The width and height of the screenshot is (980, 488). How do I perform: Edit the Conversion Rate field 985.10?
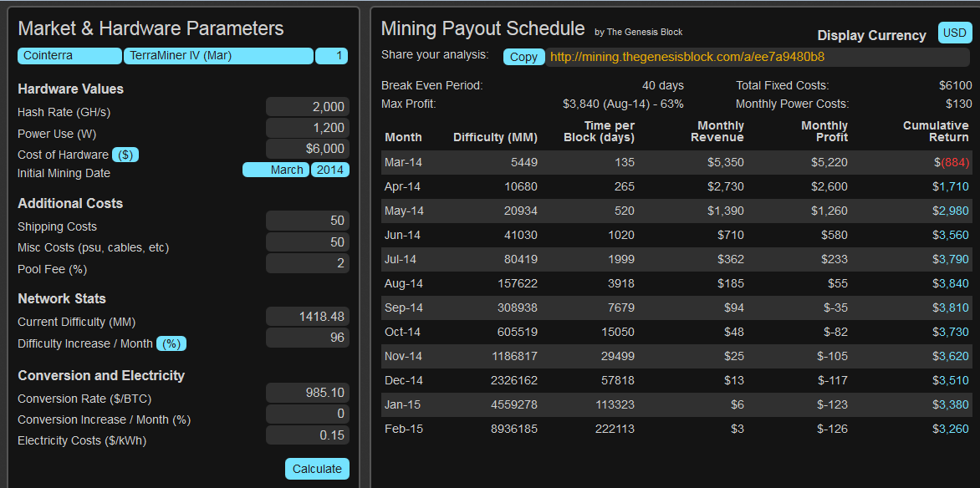coord(308,393)
